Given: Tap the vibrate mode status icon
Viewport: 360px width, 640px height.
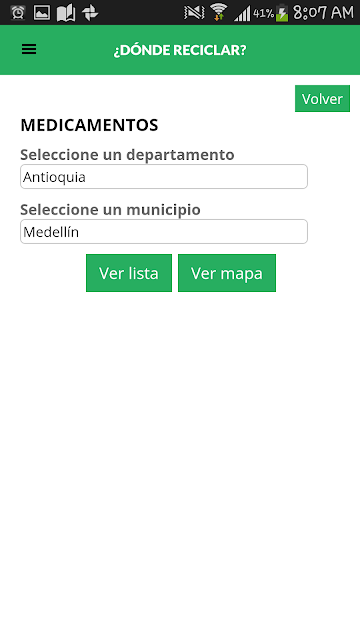Looking at the screenshot, I should click(x=194, y=13).
